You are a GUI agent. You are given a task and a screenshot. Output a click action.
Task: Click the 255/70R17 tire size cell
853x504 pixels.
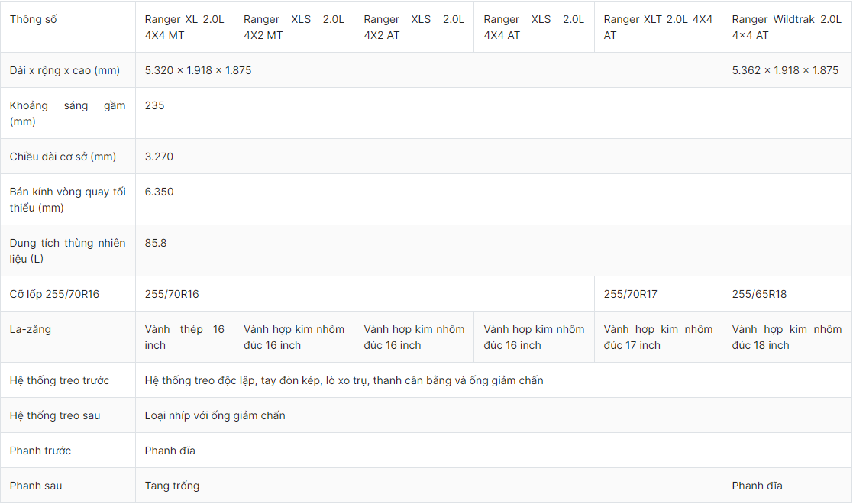pos(630,294)
